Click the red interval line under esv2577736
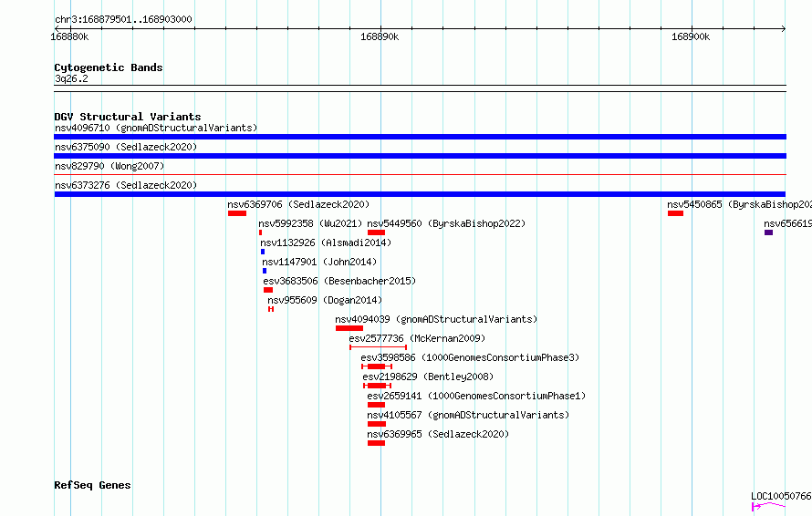Image resolution: width=812 pixels, height=516 pixels. point(378,347)
